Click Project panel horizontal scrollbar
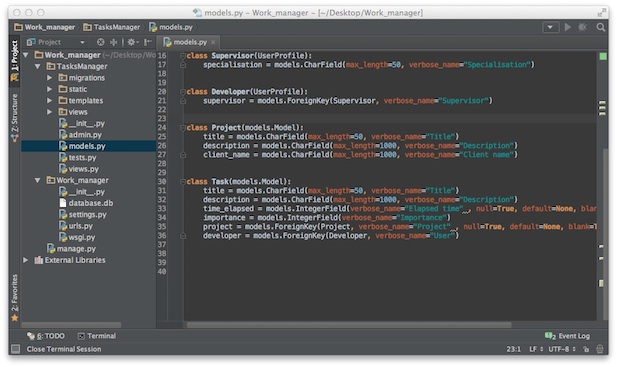Viewport: 617px width, 367px height. click(x=71, y=325)
